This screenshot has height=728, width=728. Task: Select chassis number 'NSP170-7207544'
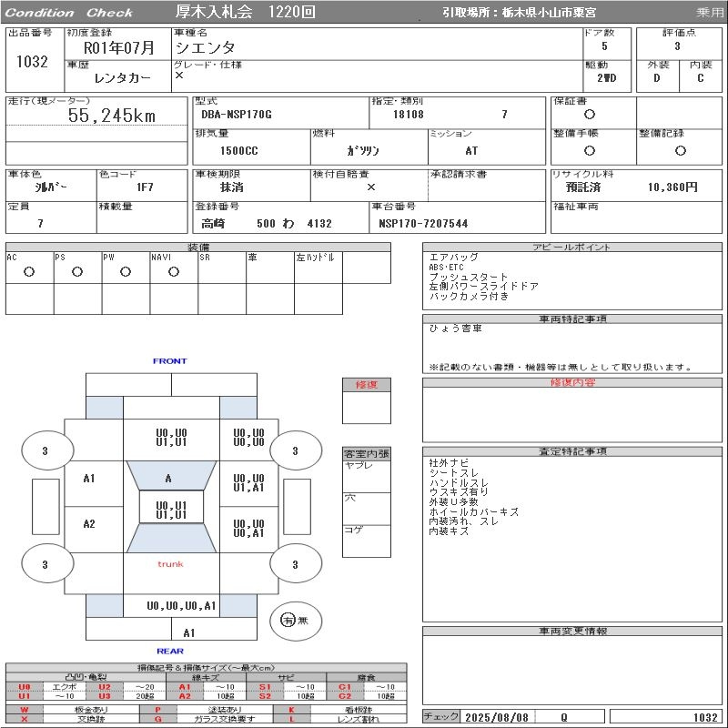pos(423,224)
